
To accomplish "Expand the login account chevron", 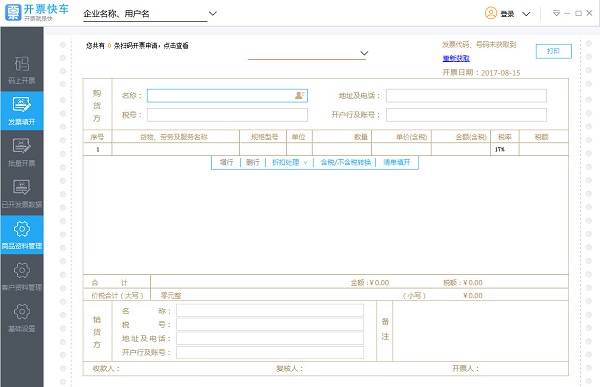I will 527,14.
